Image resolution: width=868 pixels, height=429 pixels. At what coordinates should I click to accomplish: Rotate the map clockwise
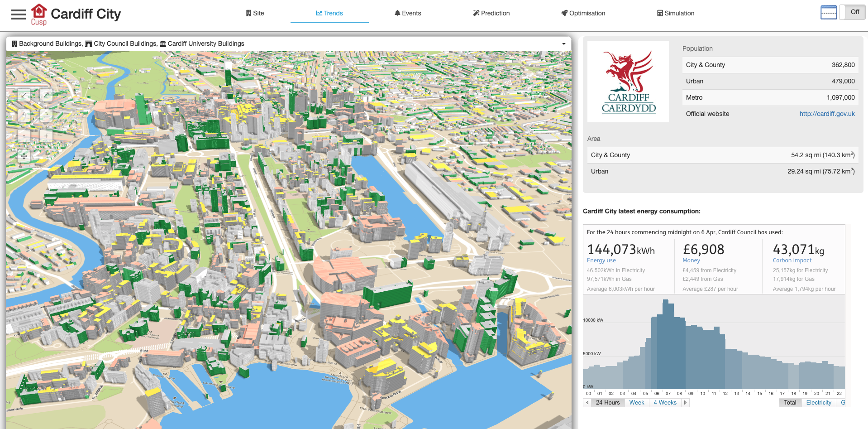46,116
